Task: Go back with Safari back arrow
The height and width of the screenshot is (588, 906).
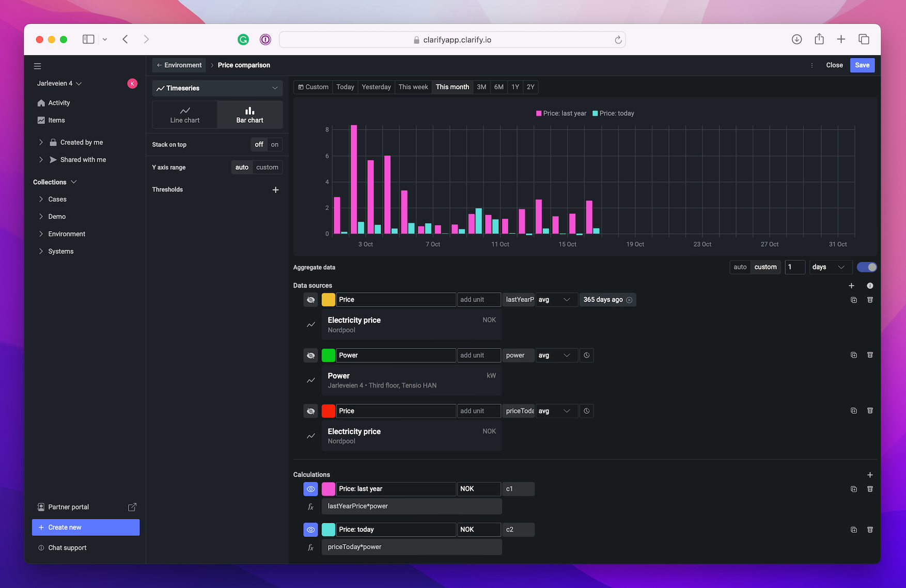Action: [125, 39]
